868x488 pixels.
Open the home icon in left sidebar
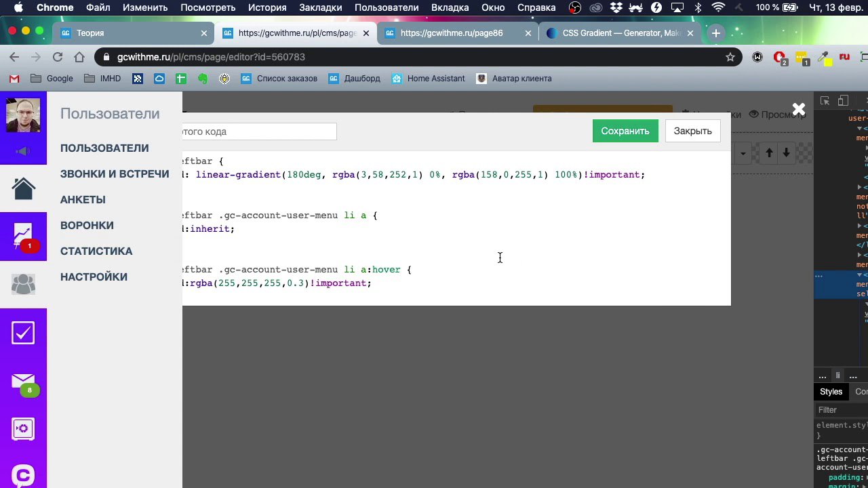pyautogui.click(x=23, y=188)
